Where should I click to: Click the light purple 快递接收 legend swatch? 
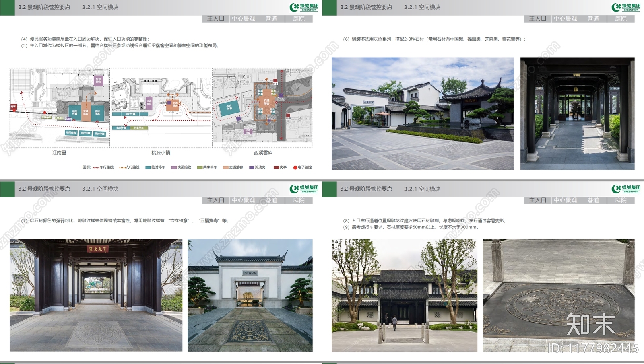tap(174, 167)
